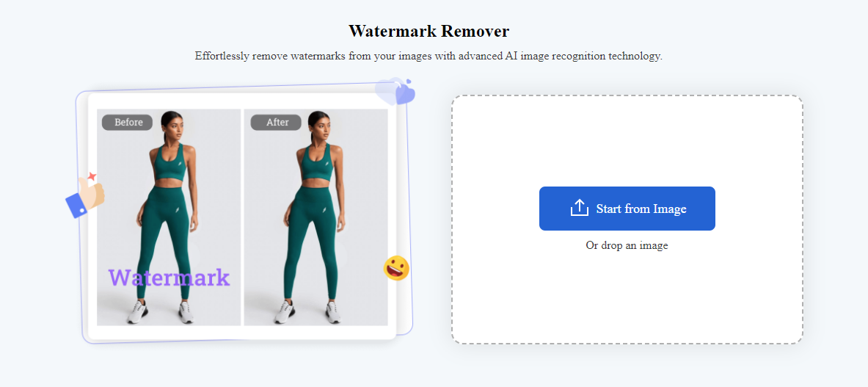Click the laughing emoji icon
This screenshot has height=387, width=868.
(x=396, y=268)
